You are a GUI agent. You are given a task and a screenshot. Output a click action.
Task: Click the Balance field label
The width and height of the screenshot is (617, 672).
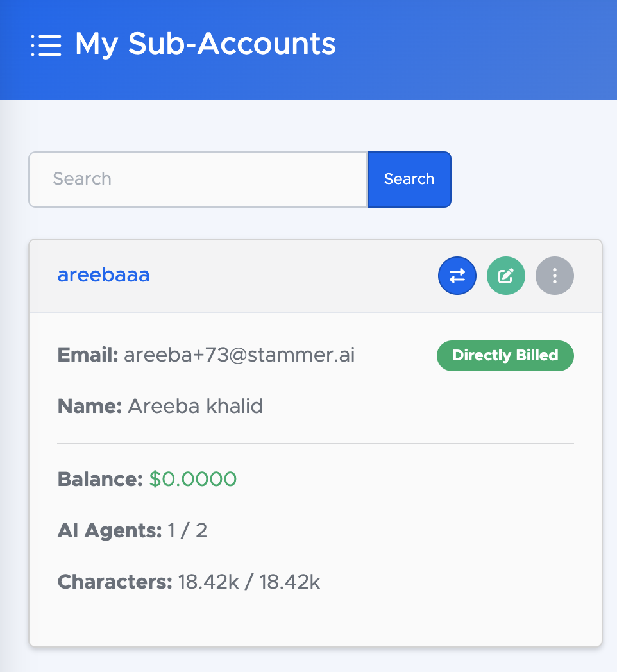click(x=100, y=479)
